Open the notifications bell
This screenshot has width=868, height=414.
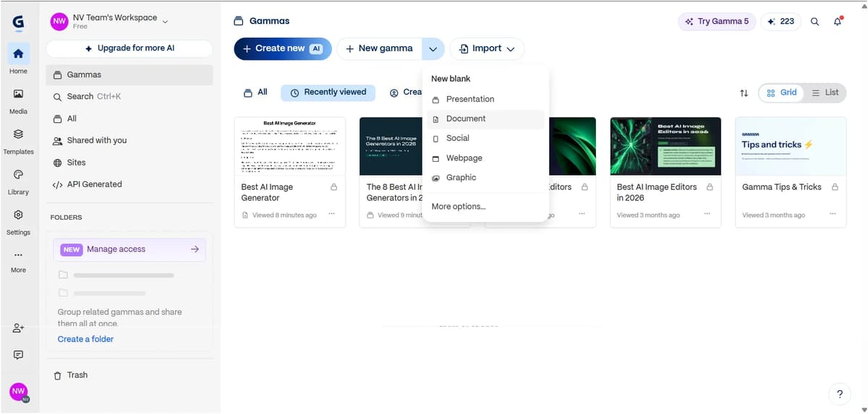point(838,22)
